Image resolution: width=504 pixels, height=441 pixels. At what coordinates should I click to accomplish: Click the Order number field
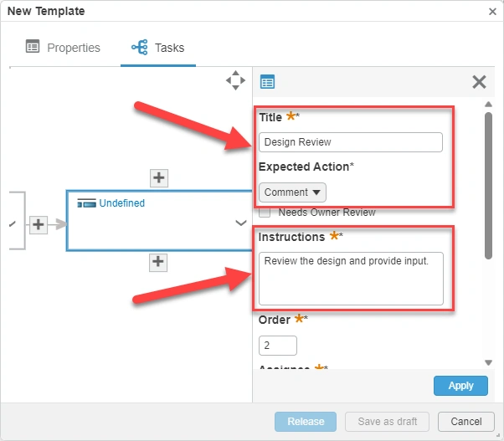278,345
